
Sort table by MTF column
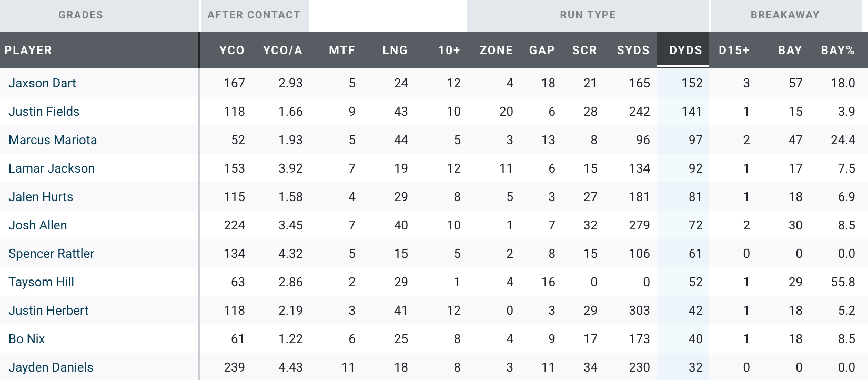point(342,51)
